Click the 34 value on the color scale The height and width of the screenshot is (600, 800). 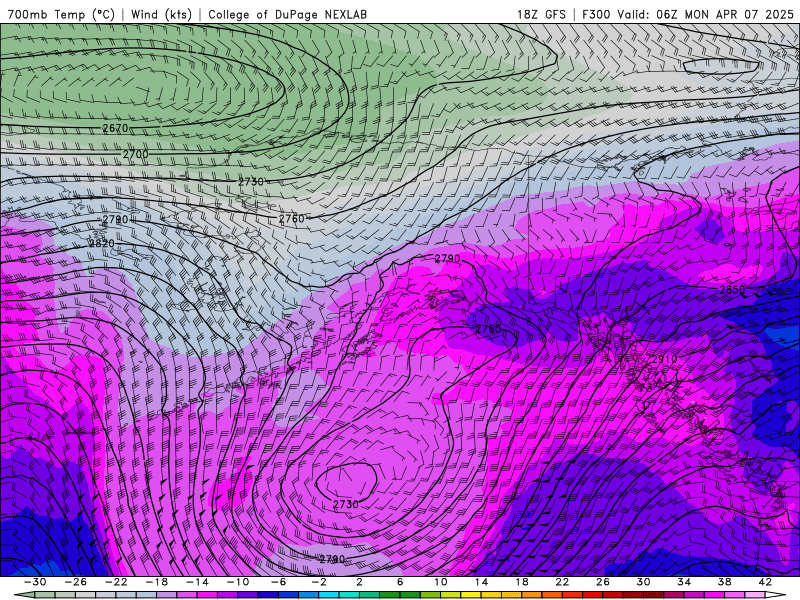(684, 582)
